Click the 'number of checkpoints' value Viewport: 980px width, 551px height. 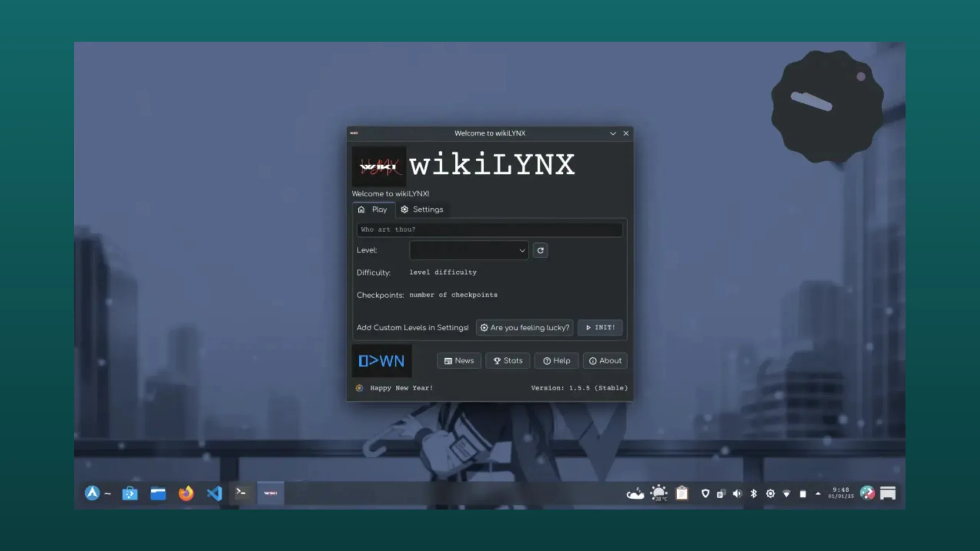point(453,295)
